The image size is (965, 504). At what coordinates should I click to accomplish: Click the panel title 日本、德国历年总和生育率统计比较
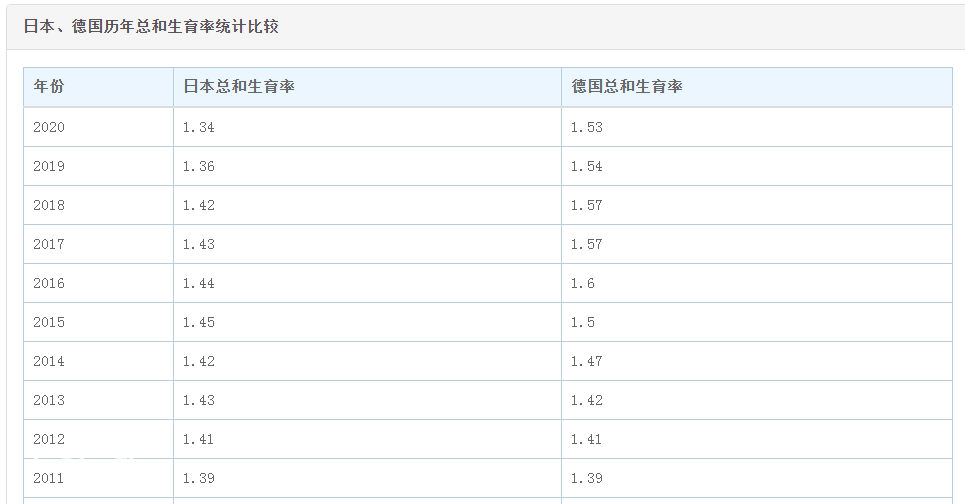(x=151, y=26)
